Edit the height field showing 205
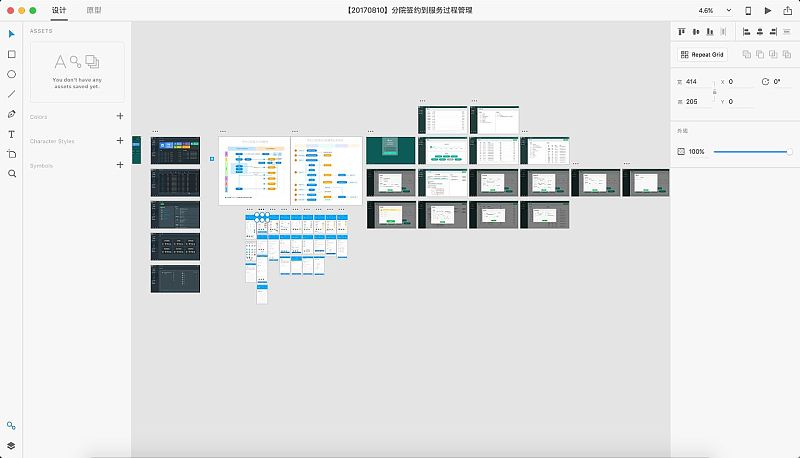 698,102
